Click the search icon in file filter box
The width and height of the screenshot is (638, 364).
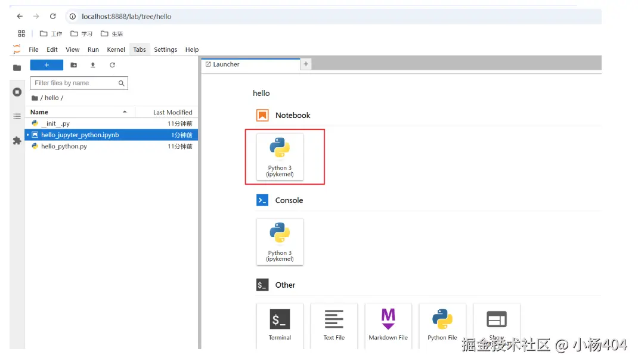click(x=121, y=83)
